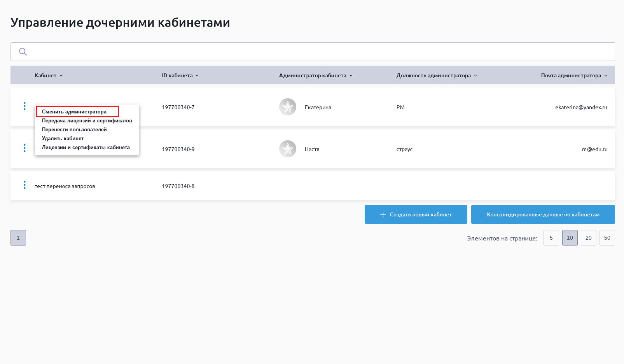Open three-dot menu for cabinet 197700340-9

[24, 148]
